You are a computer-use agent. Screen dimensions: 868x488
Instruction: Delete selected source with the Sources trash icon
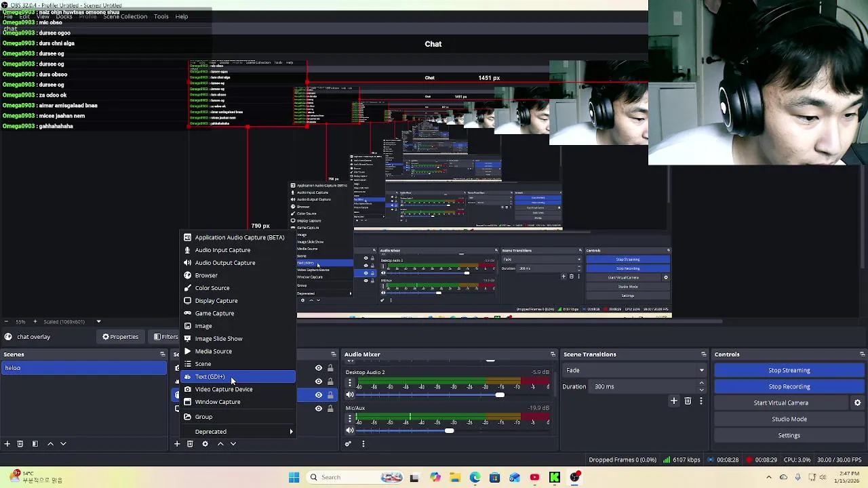tap(190, 444)
